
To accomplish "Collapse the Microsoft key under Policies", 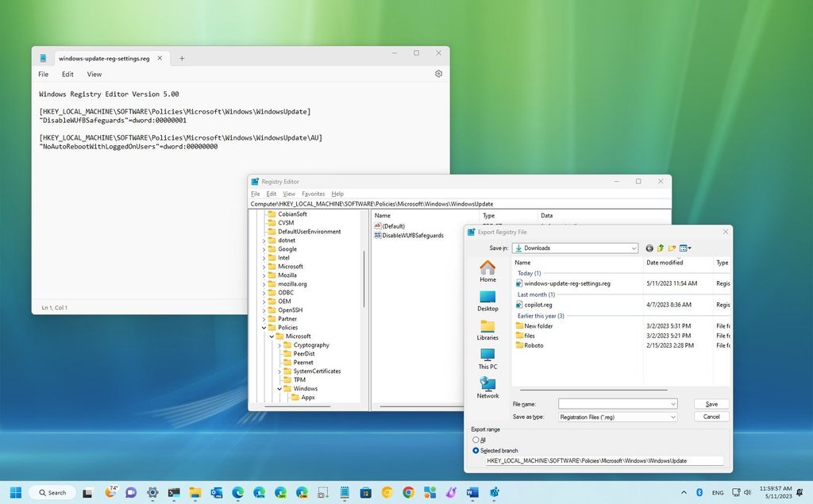I will point(272,336).
